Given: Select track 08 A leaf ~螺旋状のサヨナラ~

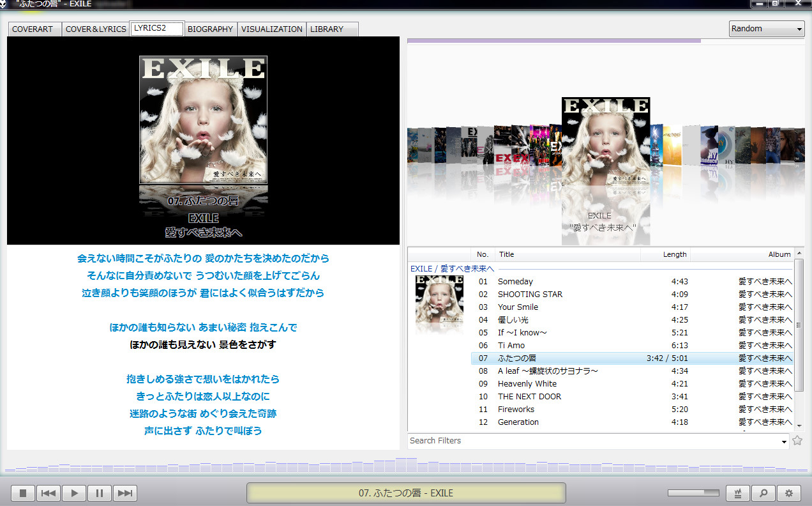Looking at the screenshot, I should [x=633, y=371].
